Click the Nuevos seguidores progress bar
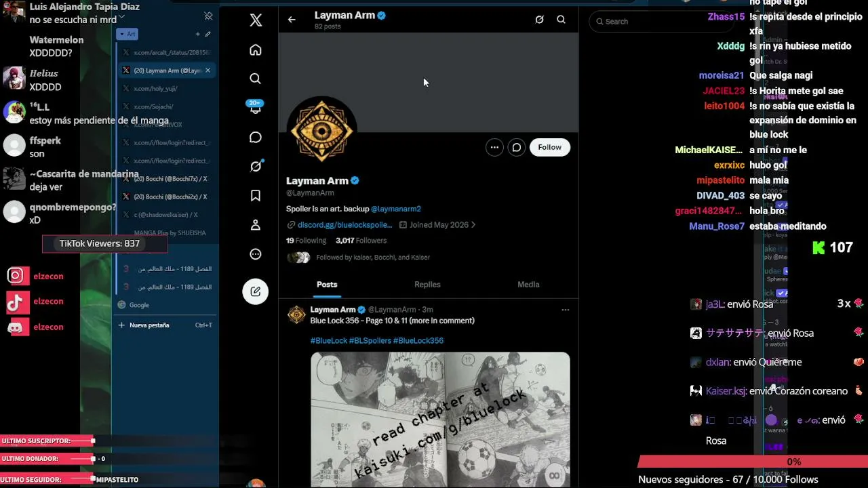This screenshot has height=488, width=868. click(x=753, y=462)
